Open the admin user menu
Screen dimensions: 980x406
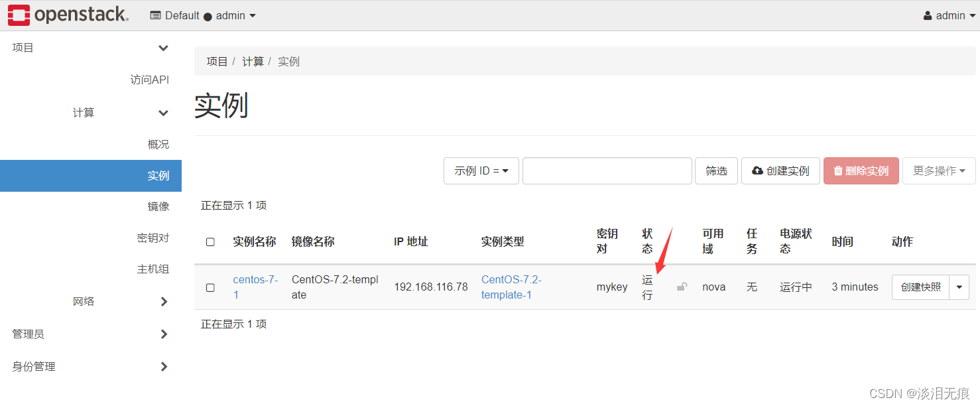click(x=948, y=15)
